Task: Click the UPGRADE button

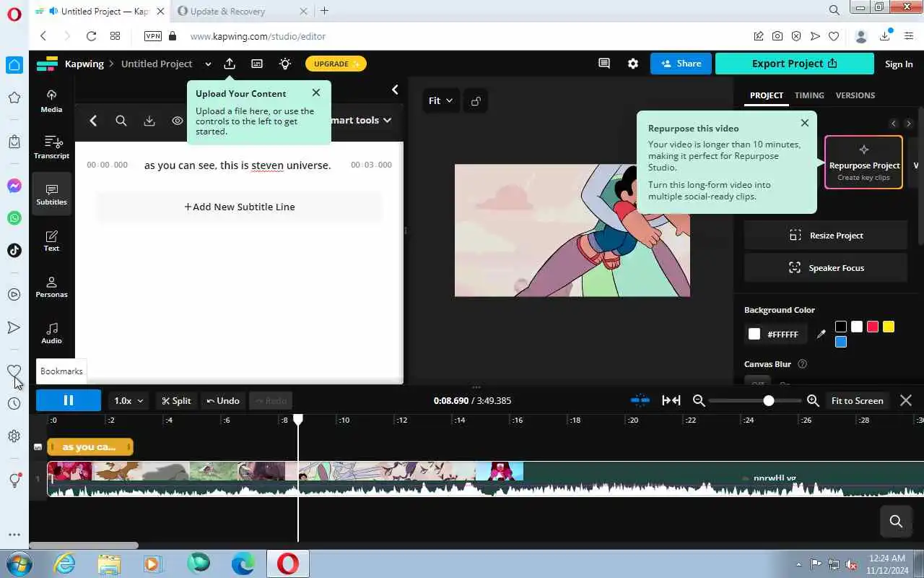Action: point(336,64)
